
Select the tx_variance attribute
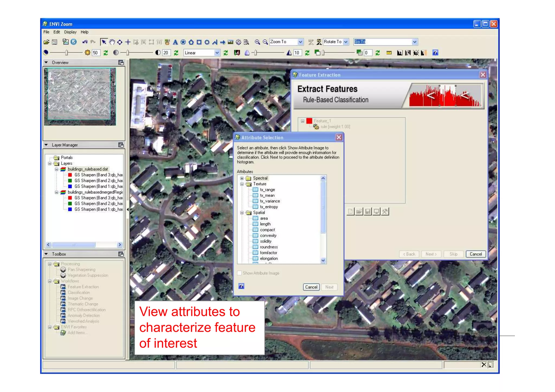click(270, 201)
